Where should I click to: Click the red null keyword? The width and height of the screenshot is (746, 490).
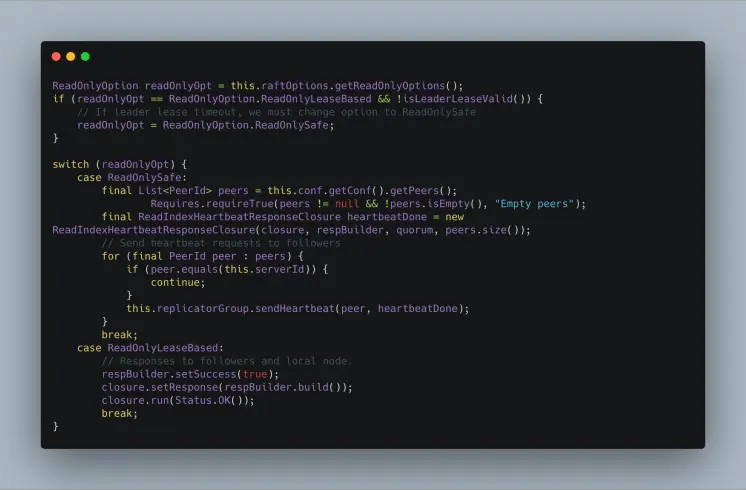(347, 204)
